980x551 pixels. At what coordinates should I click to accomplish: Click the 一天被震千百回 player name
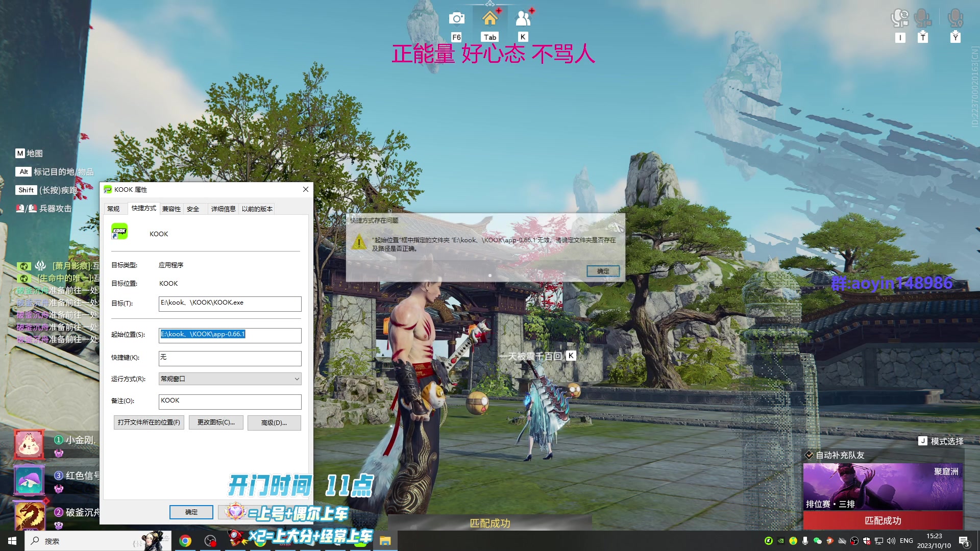tap(530, 356)
